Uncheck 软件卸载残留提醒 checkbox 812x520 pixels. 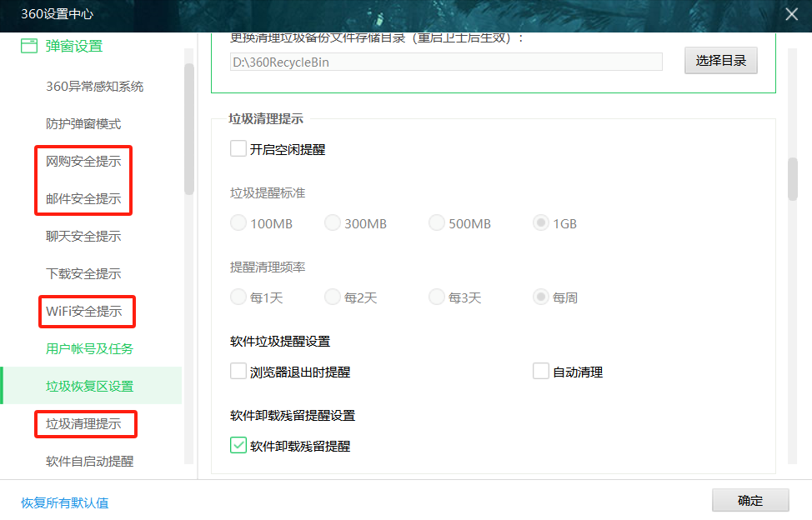tap(238, 446)
